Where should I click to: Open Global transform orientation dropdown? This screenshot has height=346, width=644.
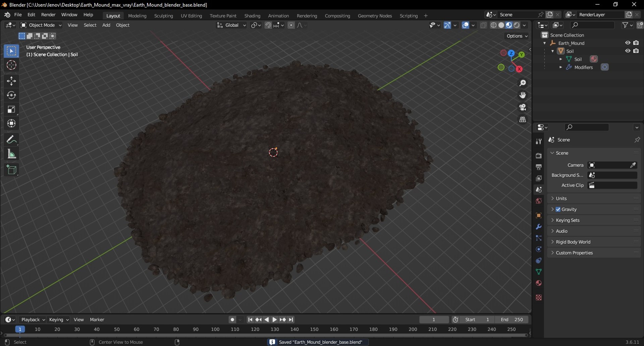231,25
